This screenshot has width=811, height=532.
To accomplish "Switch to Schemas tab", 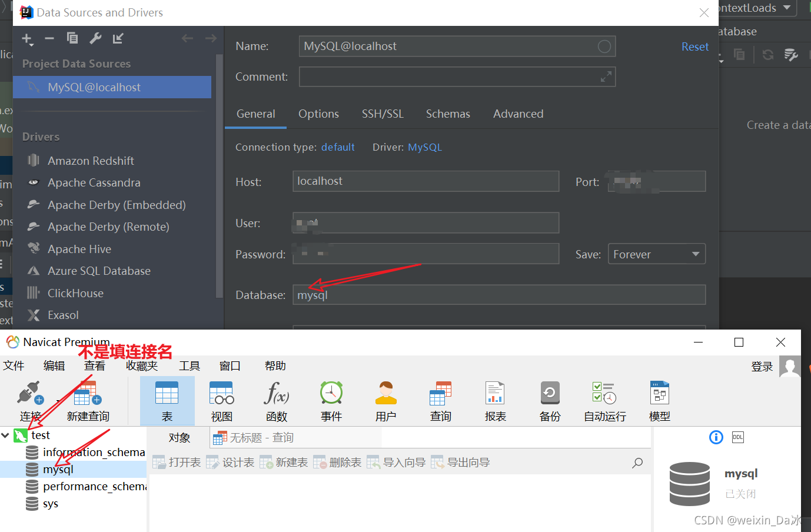I will (x=448, y=114).
